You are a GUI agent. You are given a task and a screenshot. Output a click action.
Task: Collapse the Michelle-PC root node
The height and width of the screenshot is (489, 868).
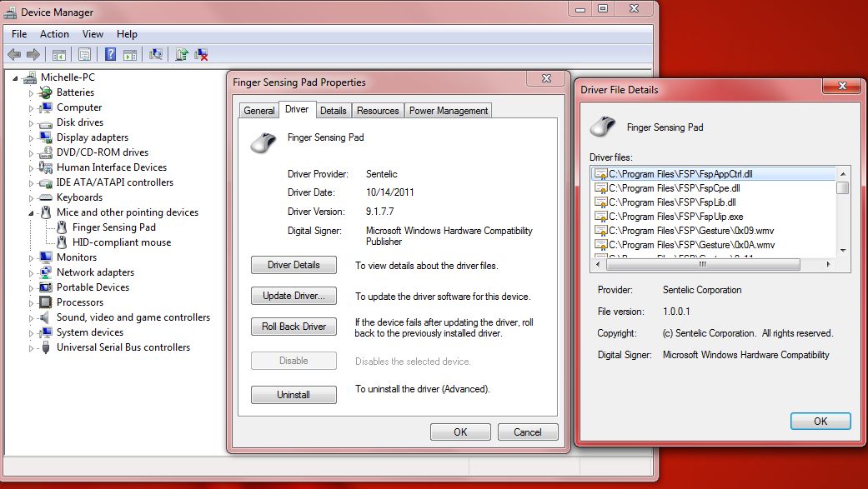(x=16, y=78)
